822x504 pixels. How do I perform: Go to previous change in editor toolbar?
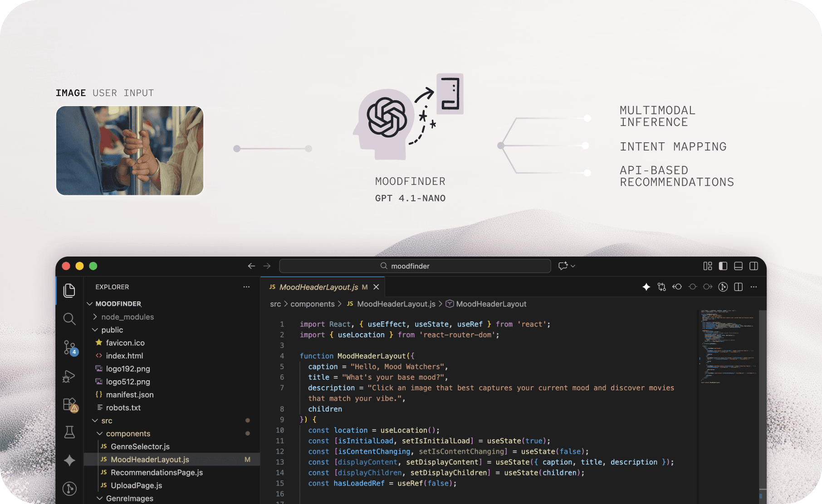click(677, 287)
